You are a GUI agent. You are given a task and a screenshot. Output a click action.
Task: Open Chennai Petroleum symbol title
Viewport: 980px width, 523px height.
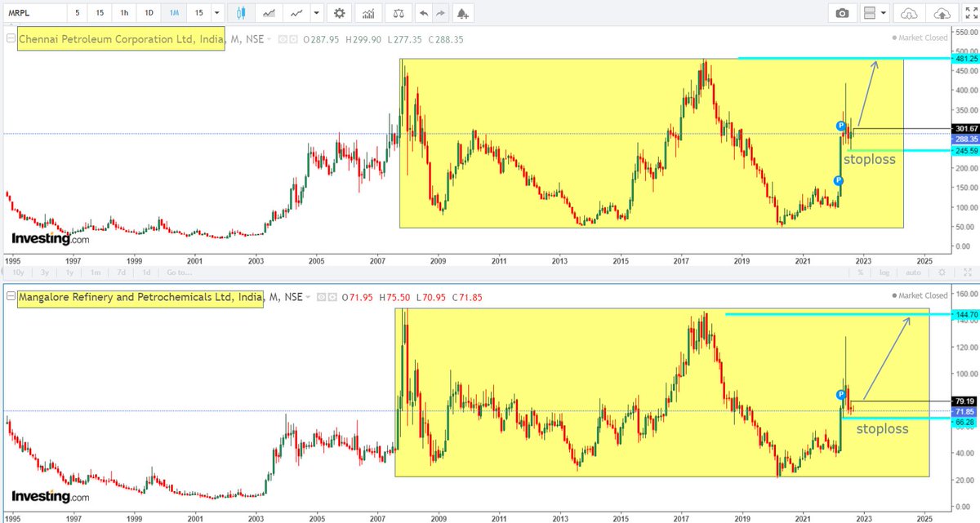click(121, 38)
